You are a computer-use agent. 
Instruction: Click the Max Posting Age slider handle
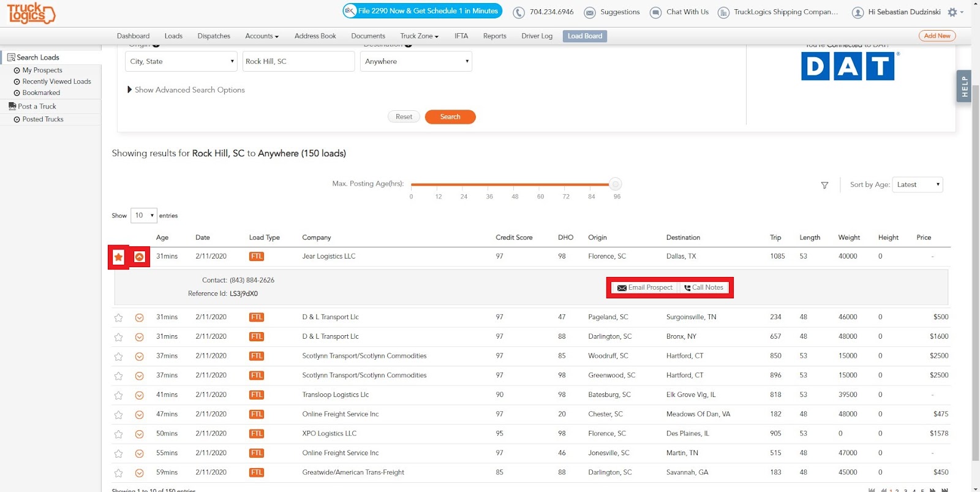click(x=616, y=184)
